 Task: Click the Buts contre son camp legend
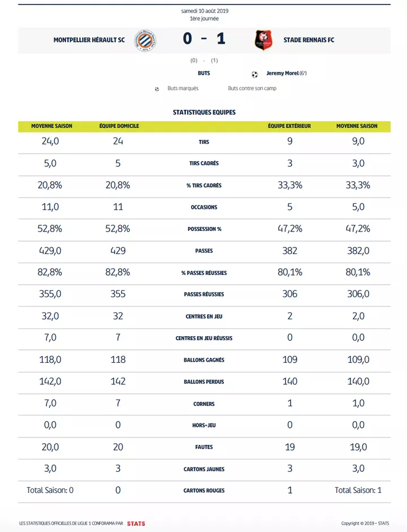pos(252,89)
